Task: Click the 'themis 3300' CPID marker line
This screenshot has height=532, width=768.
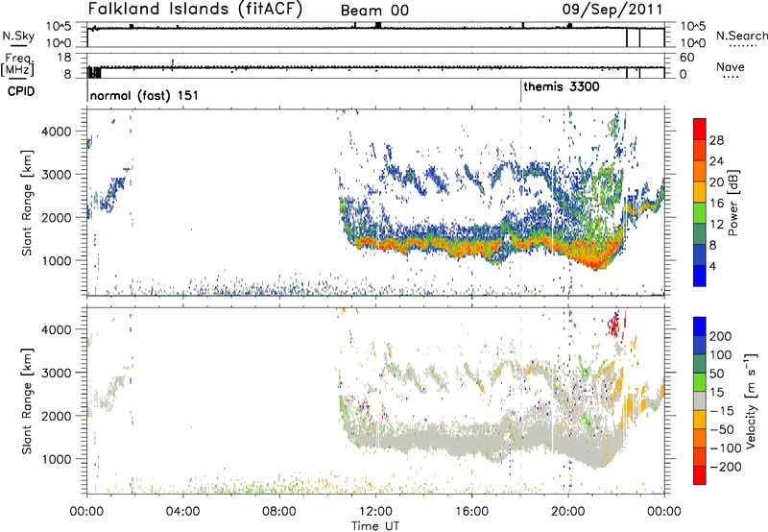Action: click(x=521, y=91)
